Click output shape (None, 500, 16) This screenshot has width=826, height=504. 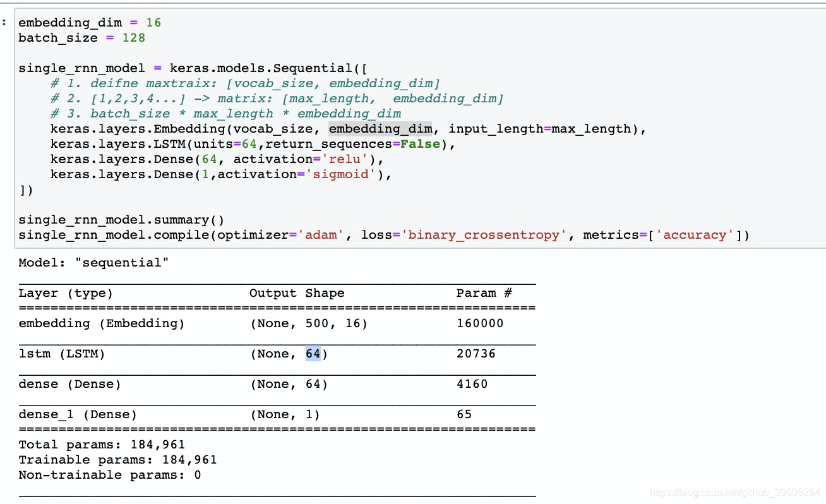(309, 323)
